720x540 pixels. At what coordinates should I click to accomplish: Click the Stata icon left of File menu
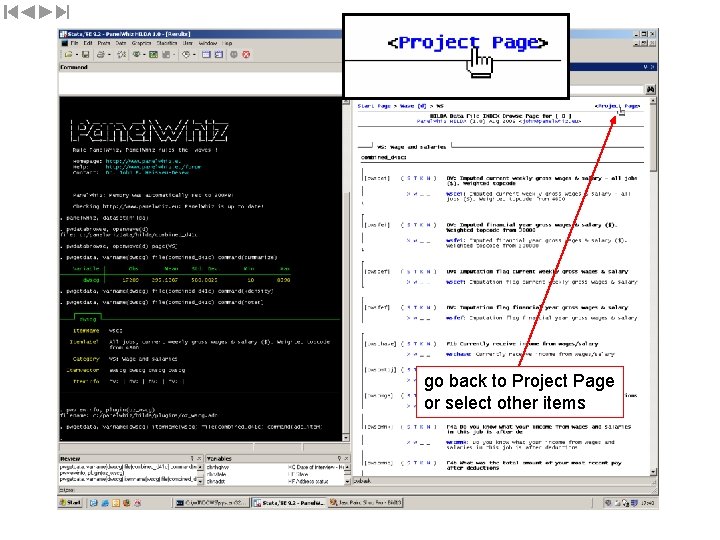65,43
